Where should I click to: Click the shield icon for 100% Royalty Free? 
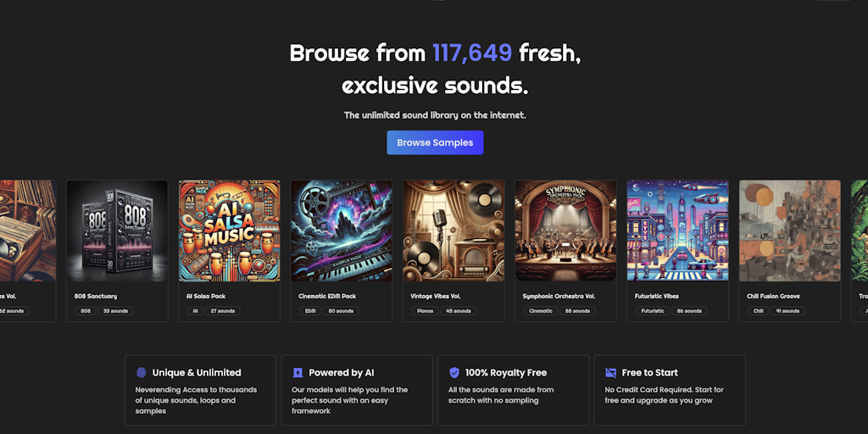pos(454,373)
